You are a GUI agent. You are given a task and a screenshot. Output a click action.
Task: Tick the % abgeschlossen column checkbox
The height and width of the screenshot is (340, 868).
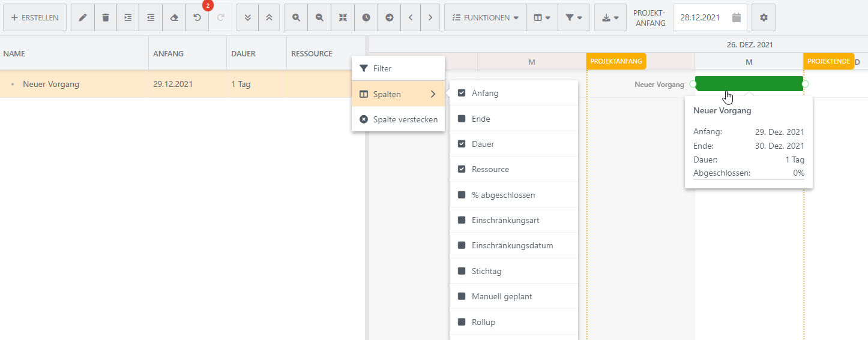tap(462, 195)
